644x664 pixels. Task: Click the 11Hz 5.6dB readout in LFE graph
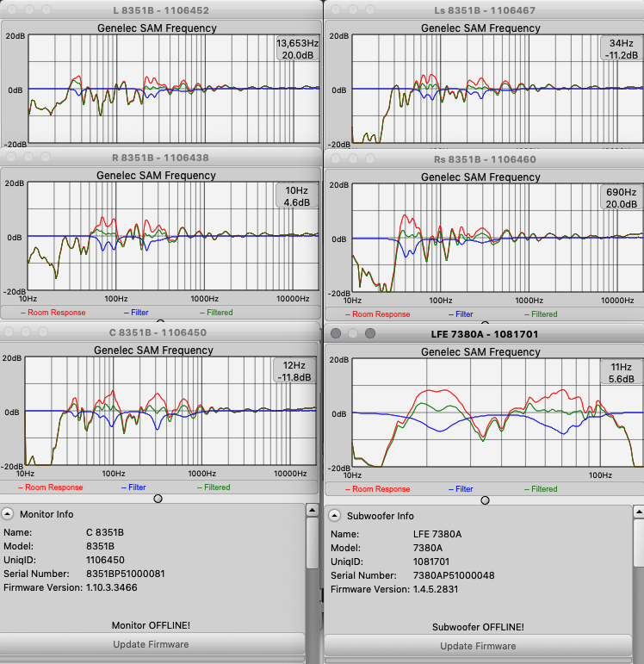(622, 373)
